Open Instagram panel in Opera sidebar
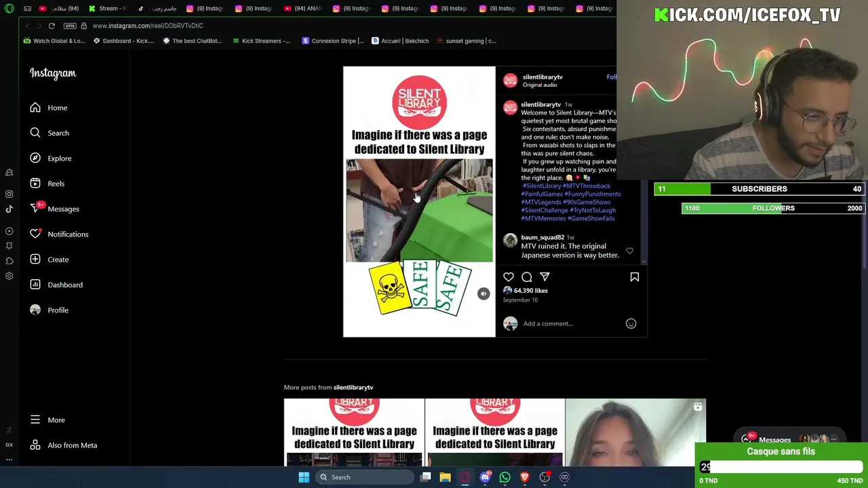868x488 pixels. 9,194
